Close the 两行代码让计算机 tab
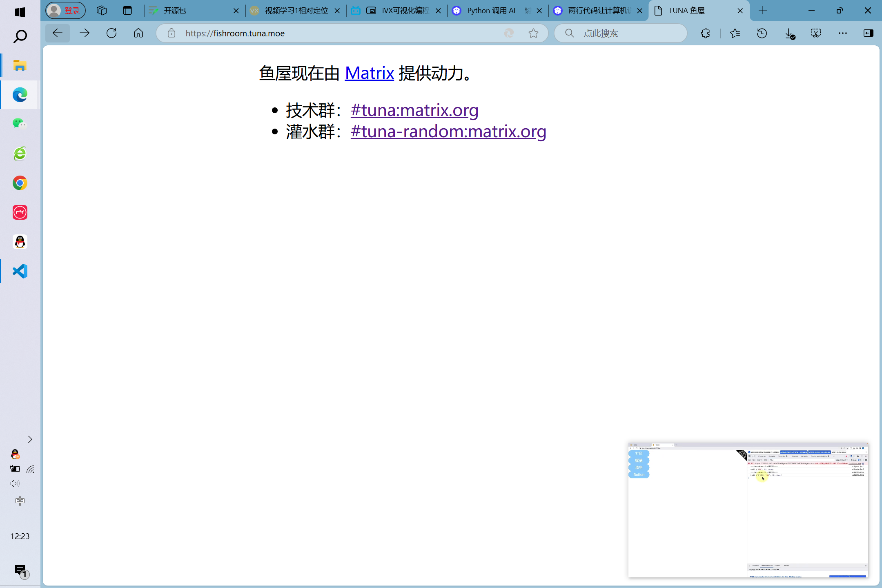 640,11
